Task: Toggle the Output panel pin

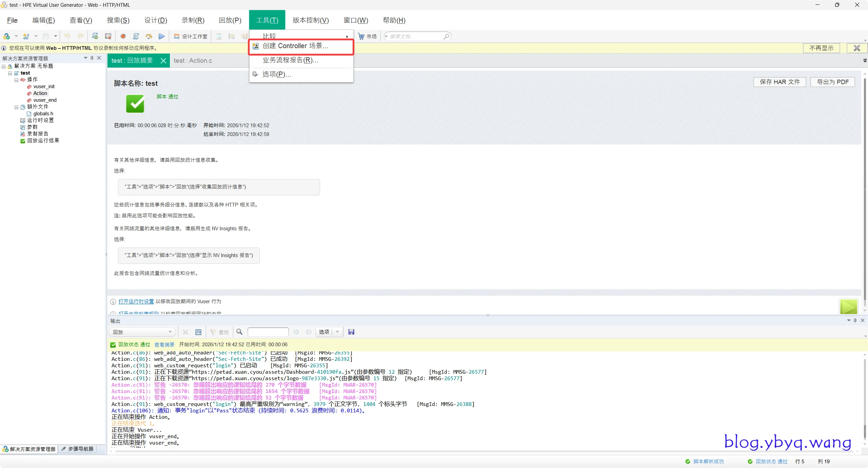Action: [855, 320]
